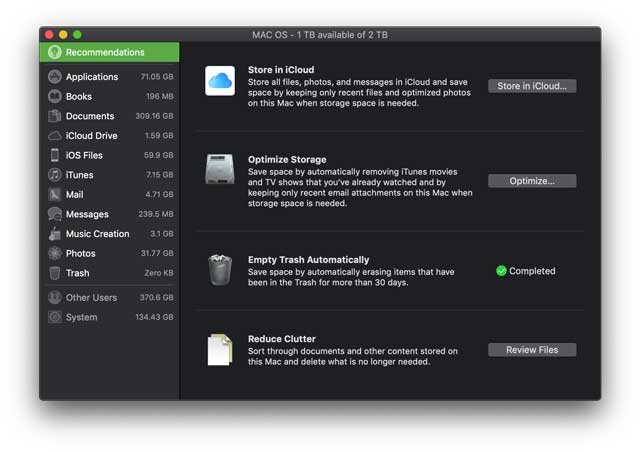Click the iCloud icon beside Store in iCloud

pyautogui.click(x=220, y=81)
